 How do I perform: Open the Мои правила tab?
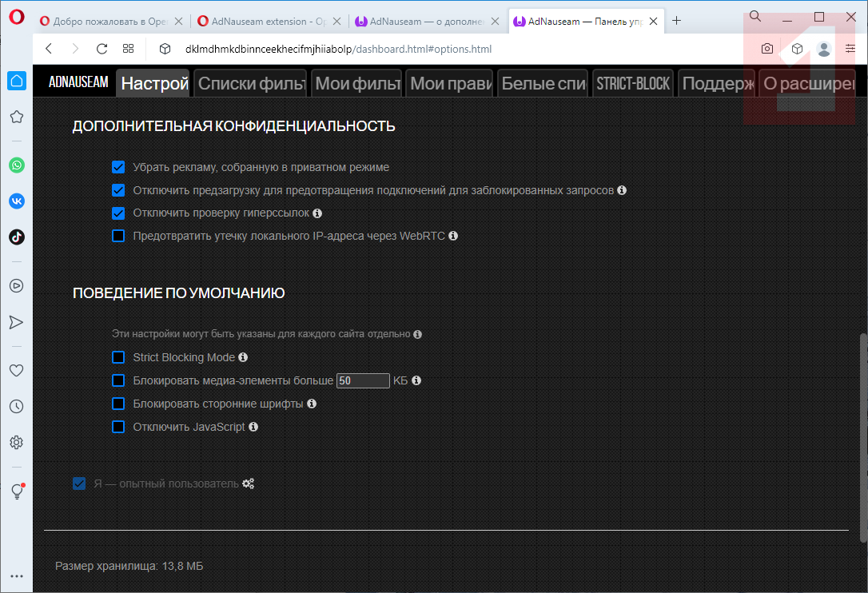(x=449, y=83)
